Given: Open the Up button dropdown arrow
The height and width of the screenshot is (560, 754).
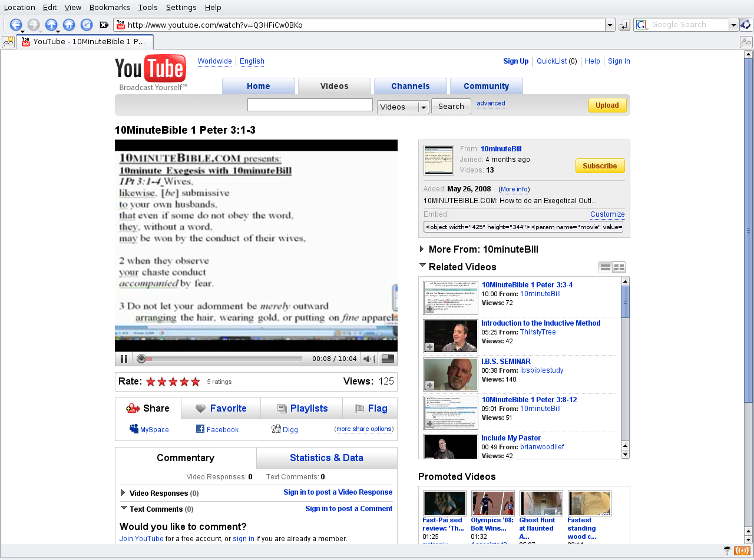Looking at the screenshot, I should coord(58,31).
